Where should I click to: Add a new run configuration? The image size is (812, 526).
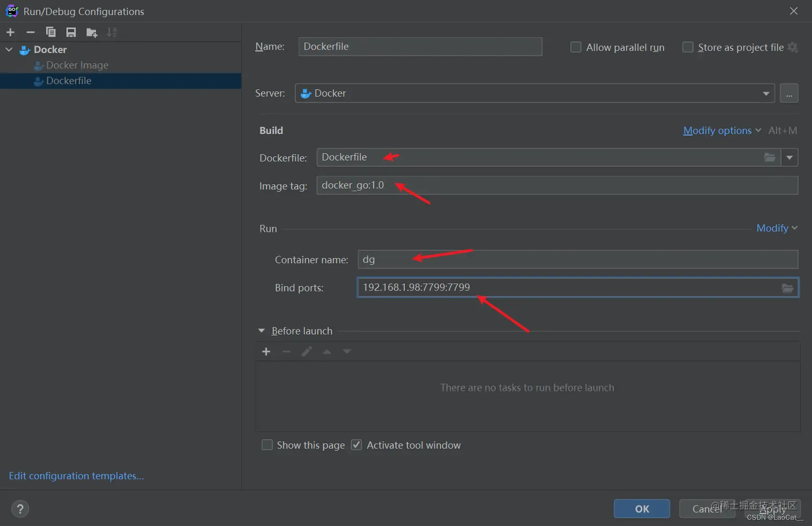10,32
